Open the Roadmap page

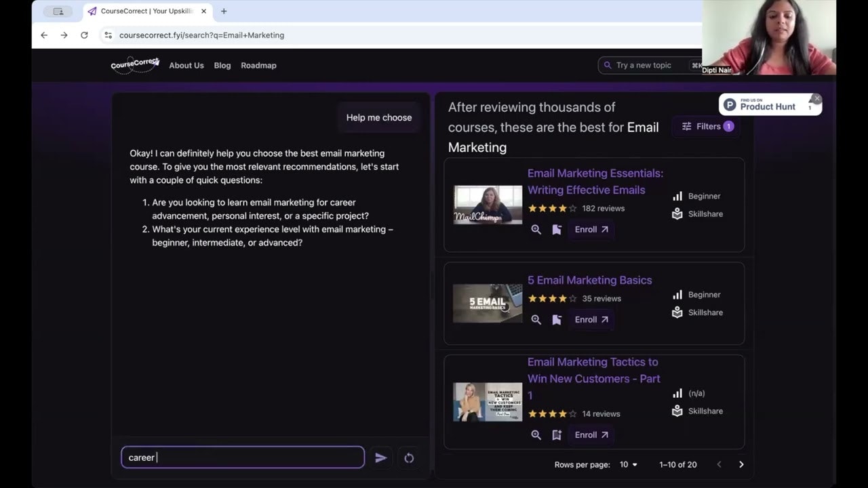(258, 66)
